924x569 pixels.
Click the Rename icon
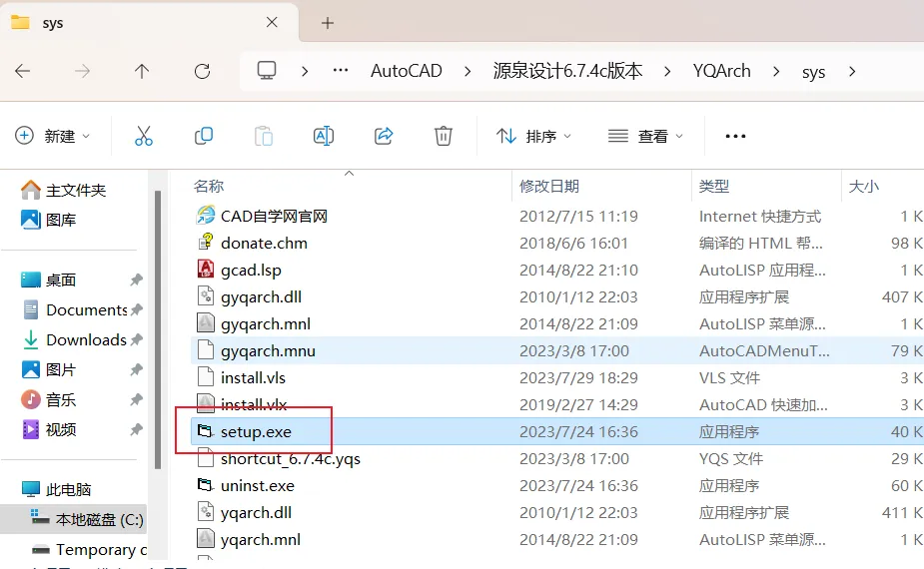(324, 136)
